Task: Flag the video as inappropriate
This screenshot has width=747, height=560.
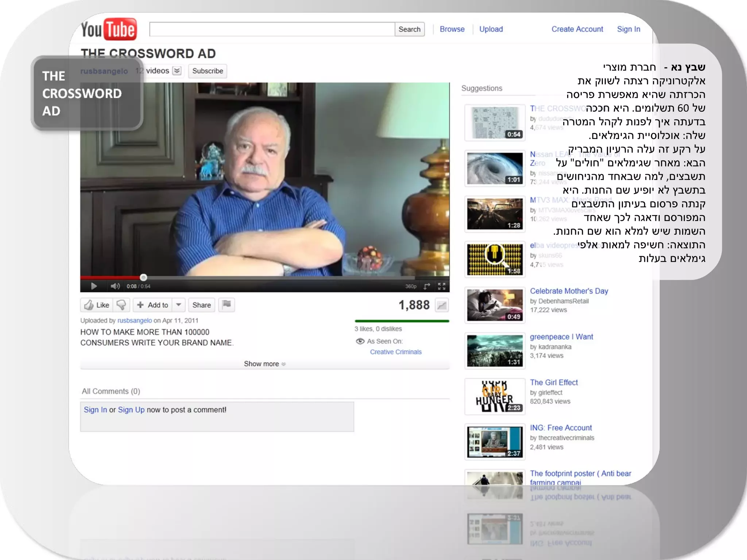Action: click(x=227, y=304)
